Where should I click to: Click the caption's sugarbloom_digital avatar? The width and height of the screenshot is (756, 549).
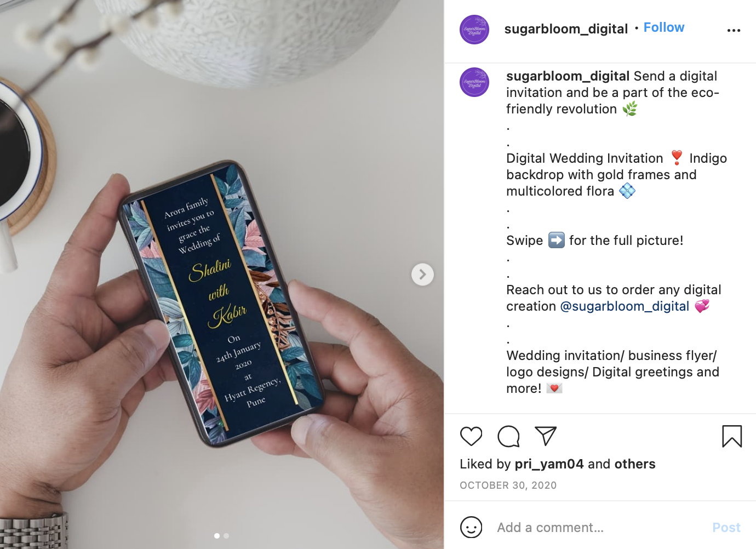[x=474, y=82]
